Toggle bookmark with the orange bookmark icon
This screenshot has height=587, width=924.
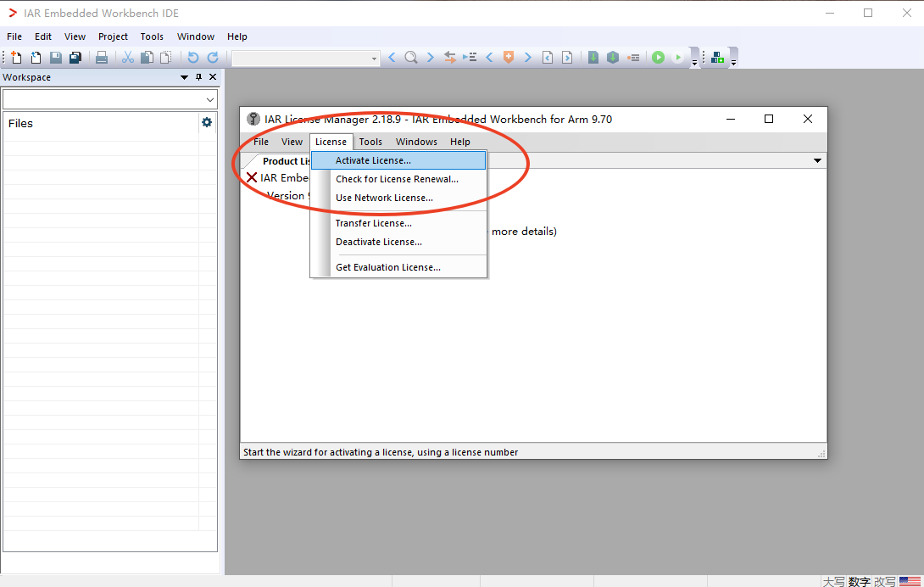[x=509, y=58]
